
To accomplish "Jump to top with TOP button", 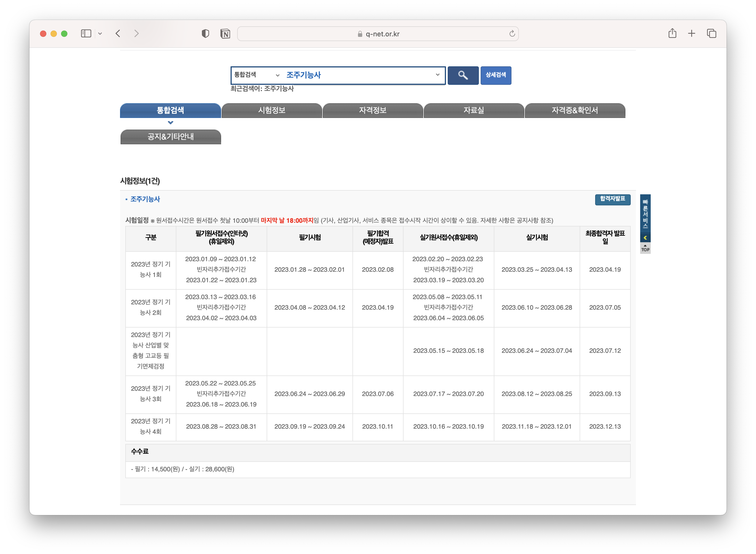I will 645,249.
